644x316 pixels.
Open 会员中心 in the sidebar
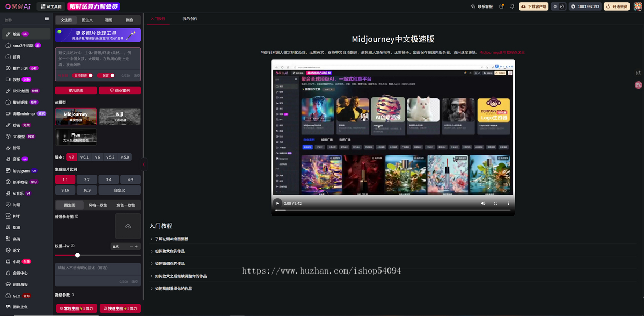click(x=26, y=273)
